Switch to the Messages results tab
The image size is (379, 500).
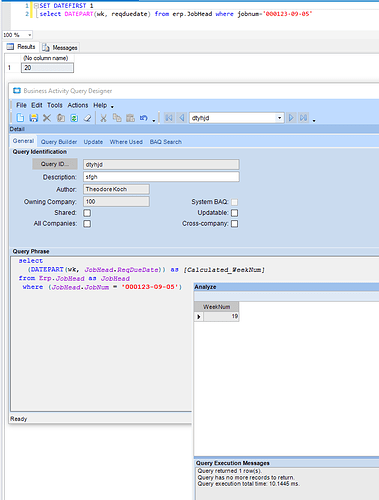(60, 48)
